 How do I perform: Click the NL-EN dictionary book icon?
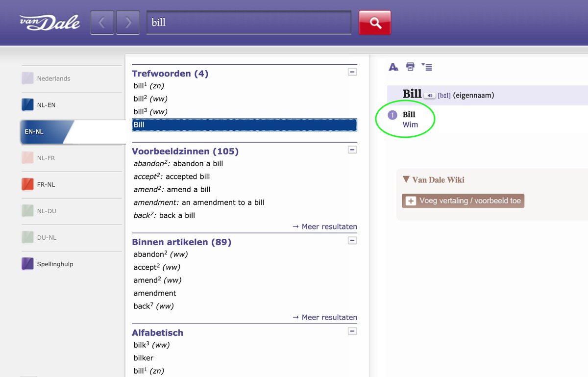pos(27,105)
